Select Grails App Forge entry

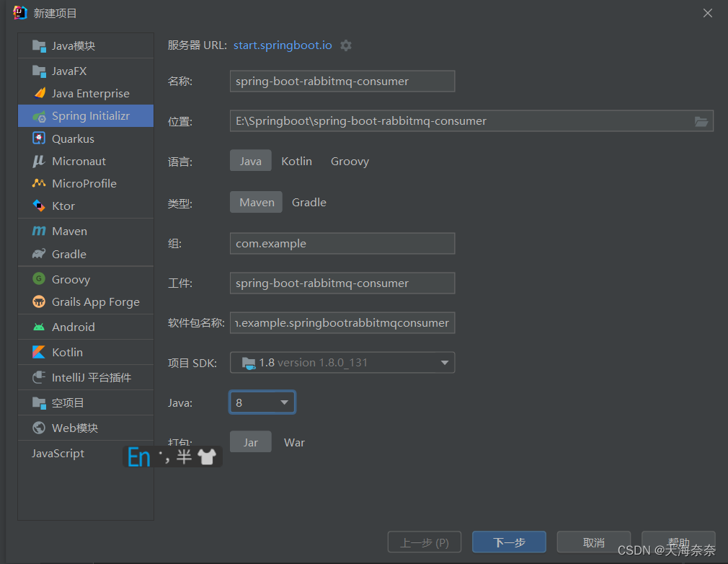coord(86,302)
